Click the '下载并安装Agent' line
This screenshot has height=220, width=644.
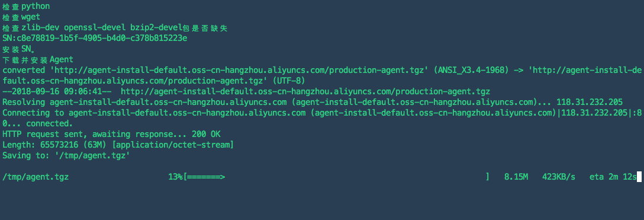(x=38, y=60)
